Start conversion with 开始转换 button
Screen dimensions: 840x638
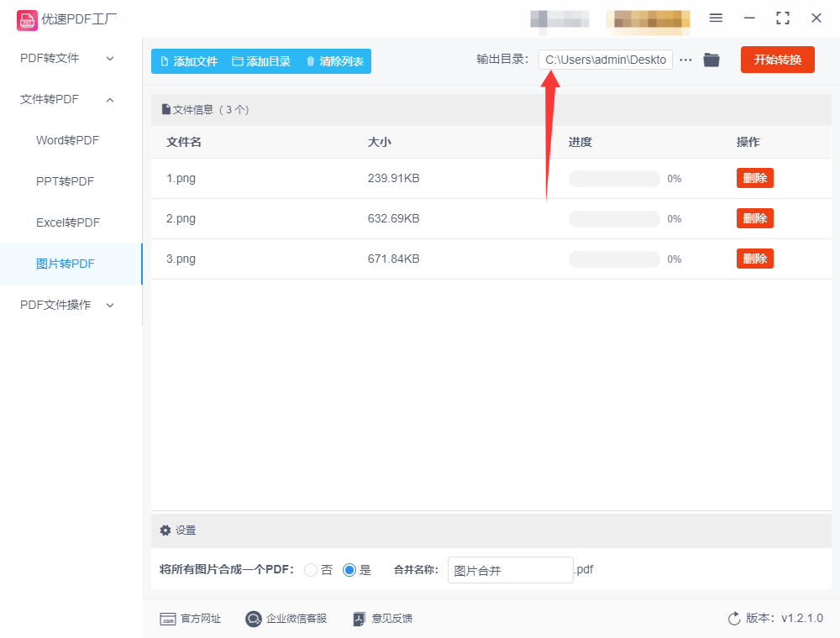[x=777, y=60]
